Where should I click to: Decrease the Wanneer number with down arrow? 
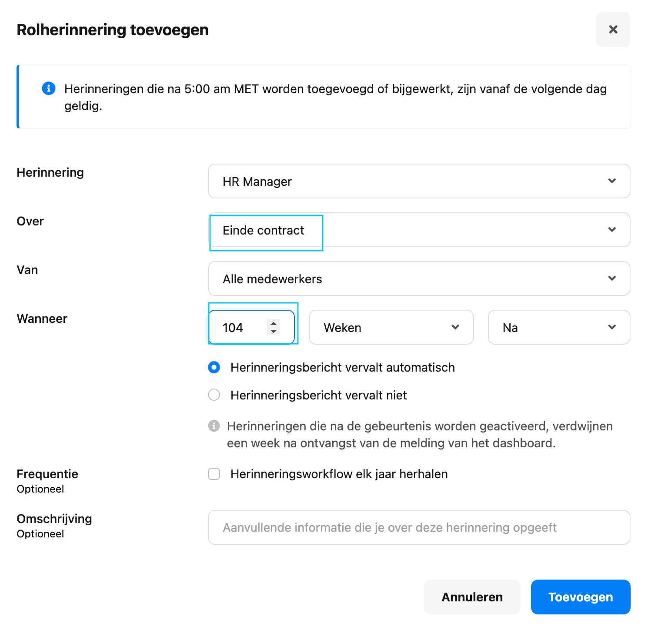274,331
